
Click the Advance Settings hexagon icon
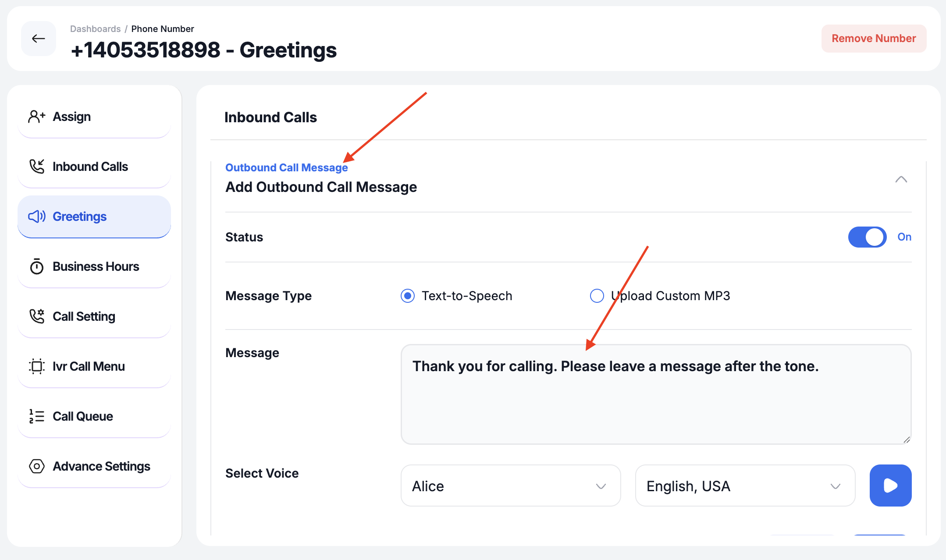pos(37,466)
